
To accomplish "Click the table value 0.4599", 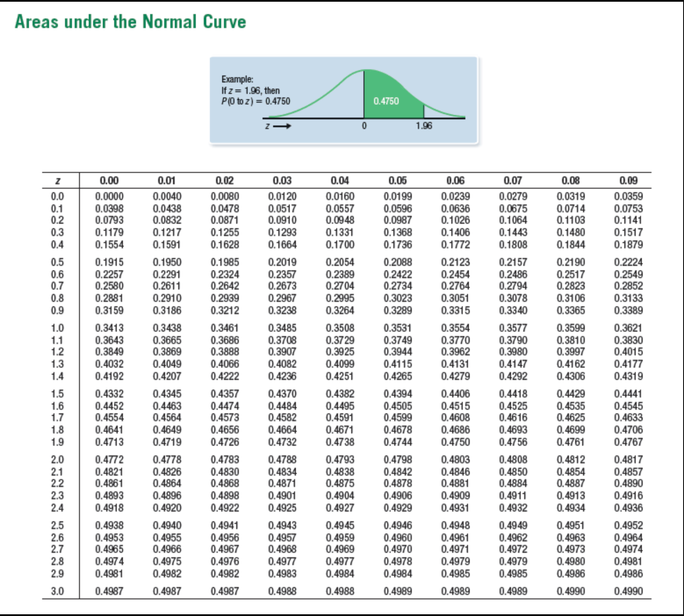I will (398, 418).
